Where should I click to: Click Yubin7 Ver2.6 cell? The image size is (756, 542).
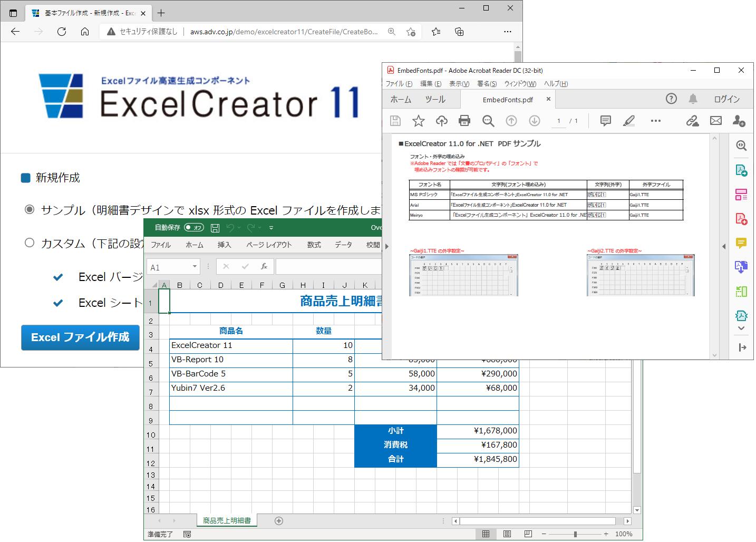tap(231, 389)
